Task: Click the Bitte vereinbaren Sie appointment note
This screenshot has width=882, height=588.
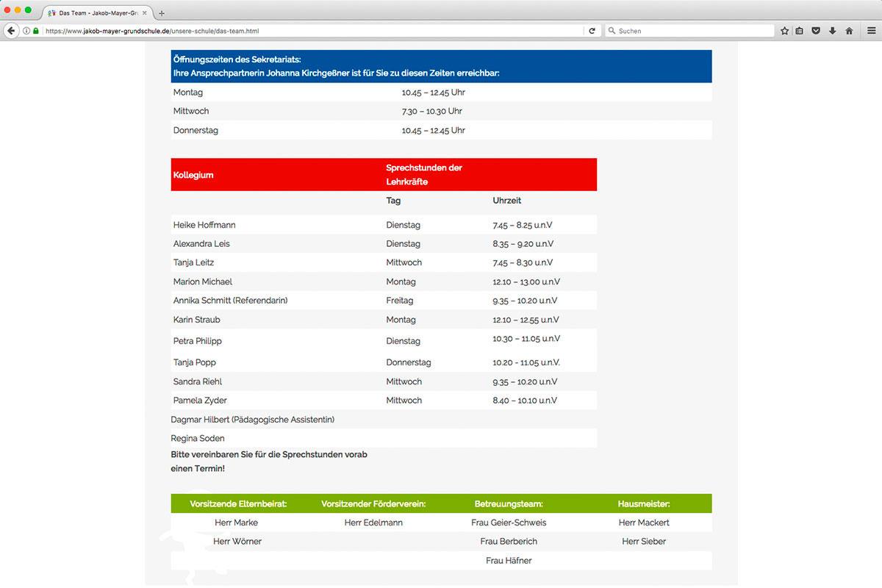Action: (269, 462)
